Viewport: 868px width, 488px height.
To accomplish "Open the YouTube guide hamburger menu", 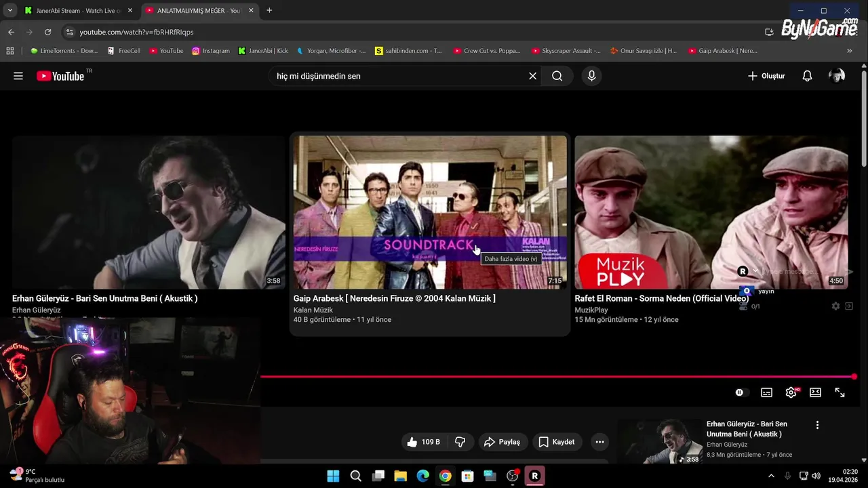I will click(x=18, y=76).
